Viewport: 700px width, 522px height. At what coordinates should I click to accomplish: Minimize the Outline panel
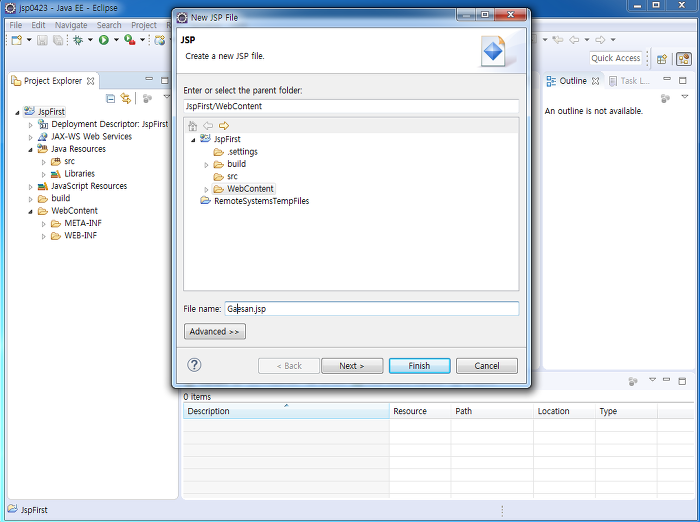(x=667, y=79)
